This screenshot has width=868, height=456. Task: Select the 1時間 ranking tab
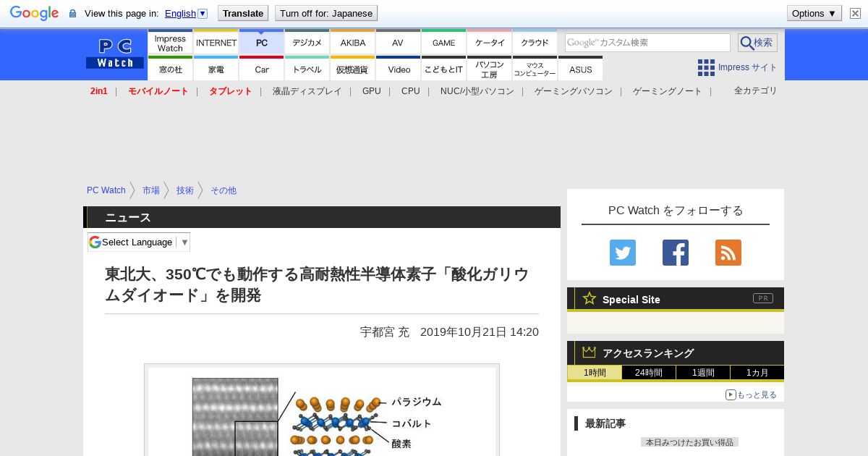595,373
